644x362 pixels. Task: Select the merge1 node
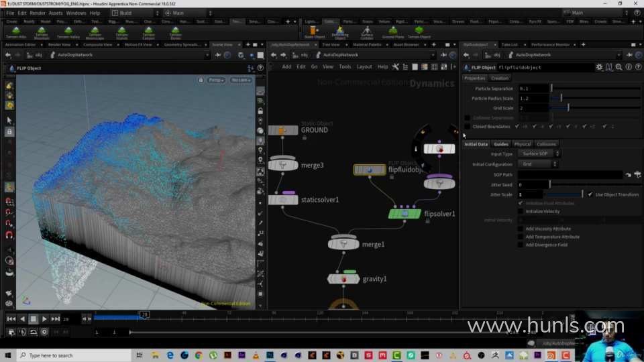point(343,244)
